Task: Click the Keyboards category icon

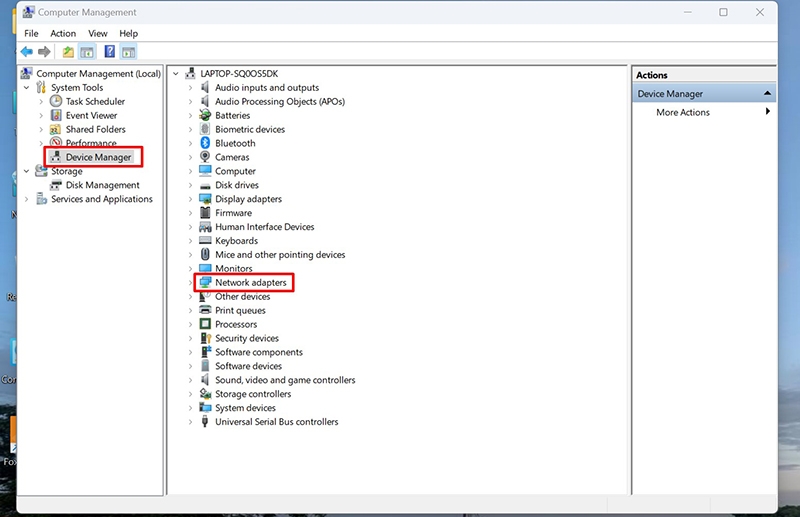Action: pos(205,240)
